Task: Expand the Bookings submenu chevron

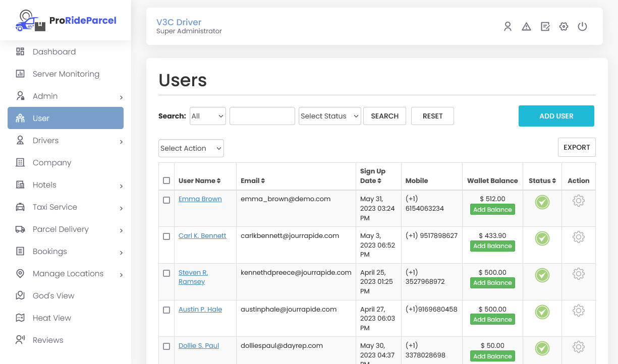Action: tap(121, 253)
